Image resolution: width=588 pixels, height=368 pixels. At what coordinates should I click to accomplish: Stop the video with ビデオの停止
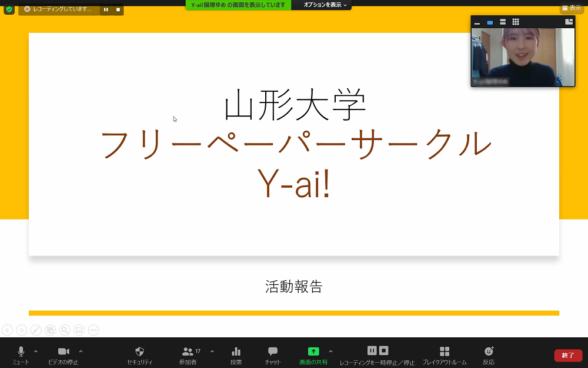pyautogui.click(x=64, y=355)
